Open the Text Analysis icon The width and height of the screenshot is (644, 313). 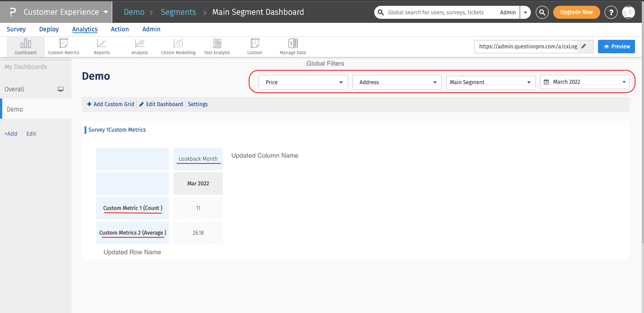pos(217,43)
